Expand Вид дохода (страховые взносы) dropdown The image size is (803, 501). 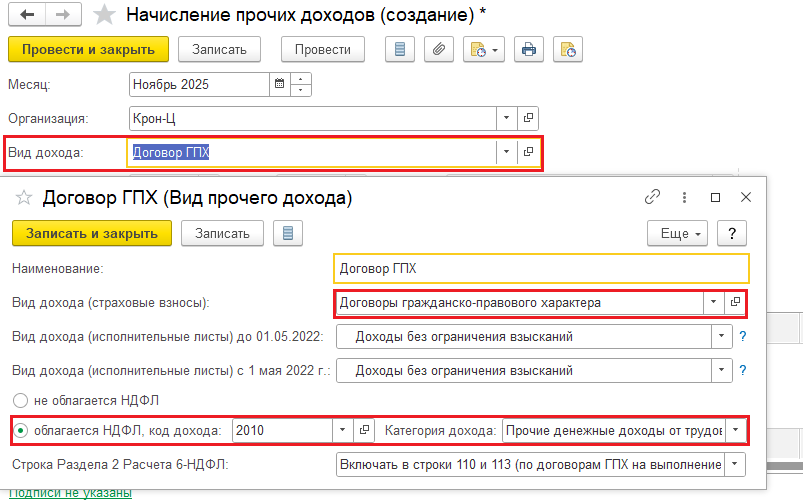pos(713,302)
